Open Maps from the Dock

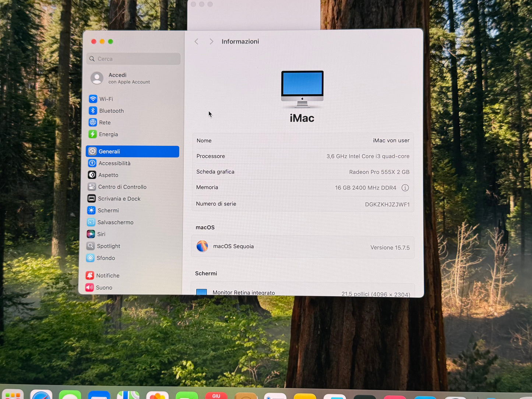pos(128,395)
